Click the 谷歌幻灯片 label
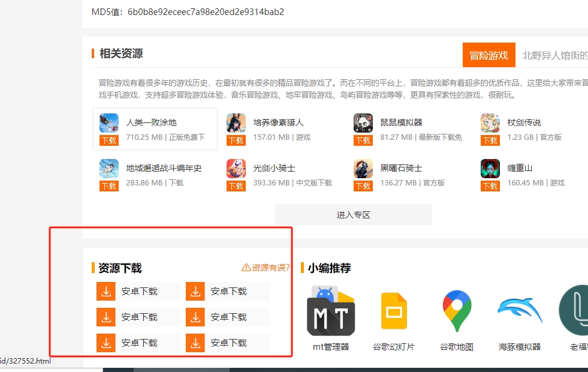 394,346
